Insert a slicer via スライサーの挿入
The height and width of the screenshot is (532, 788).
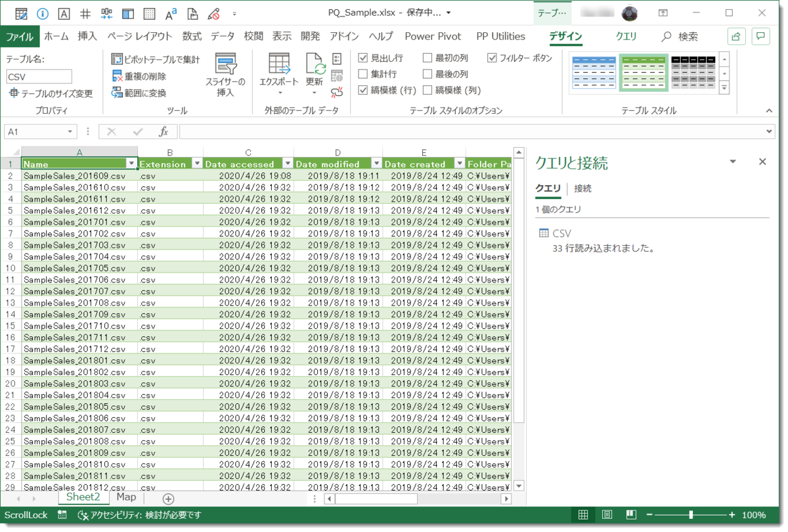click(226, 72)
